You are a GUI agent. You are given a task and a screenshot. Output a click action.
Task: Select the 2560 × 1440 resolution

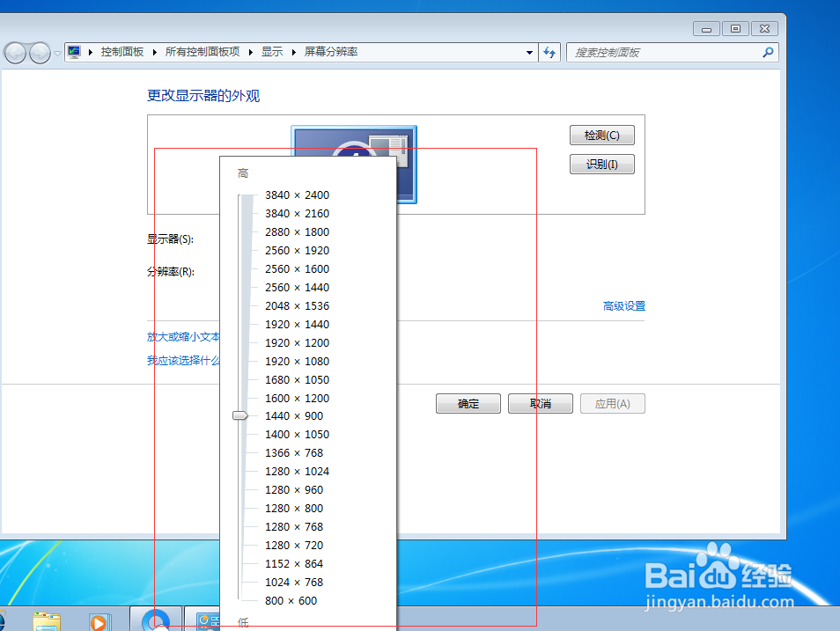[298, 287]
